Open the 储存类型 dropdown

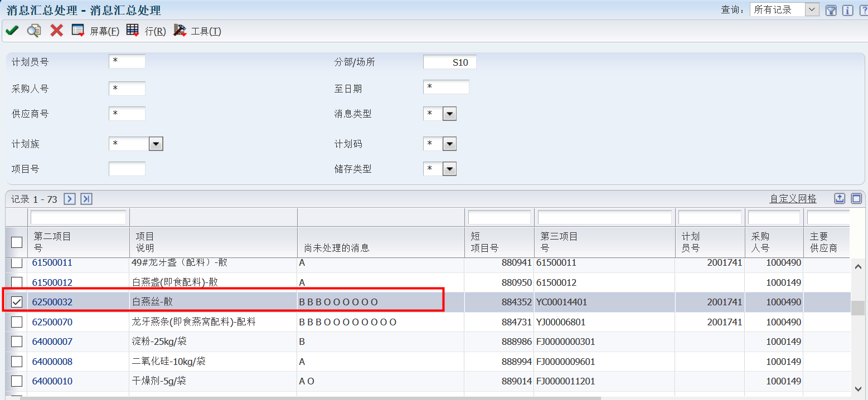coord(449,169)
